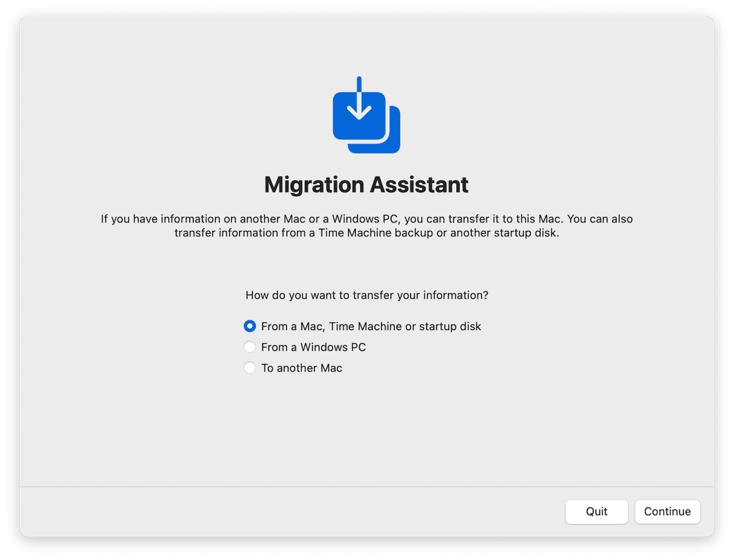Click the filled blue radio button

[x=249, y=326]
